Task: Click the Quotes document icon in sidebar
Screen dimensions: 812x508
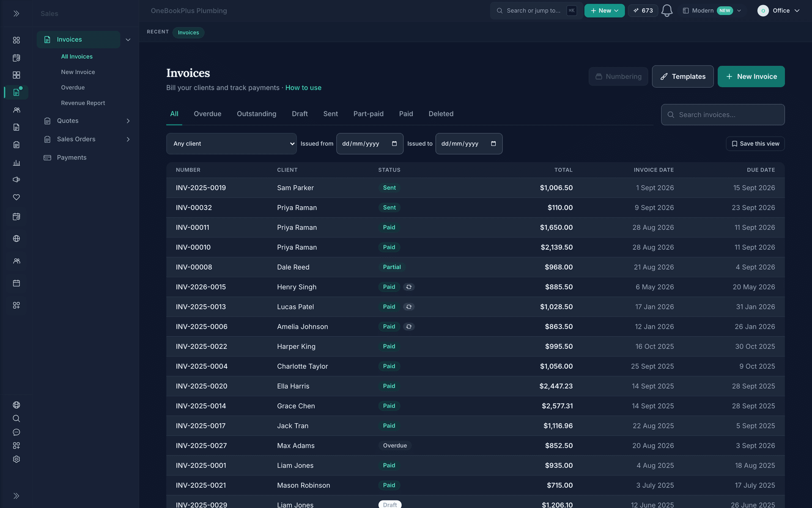Action: tap(47, 121)
